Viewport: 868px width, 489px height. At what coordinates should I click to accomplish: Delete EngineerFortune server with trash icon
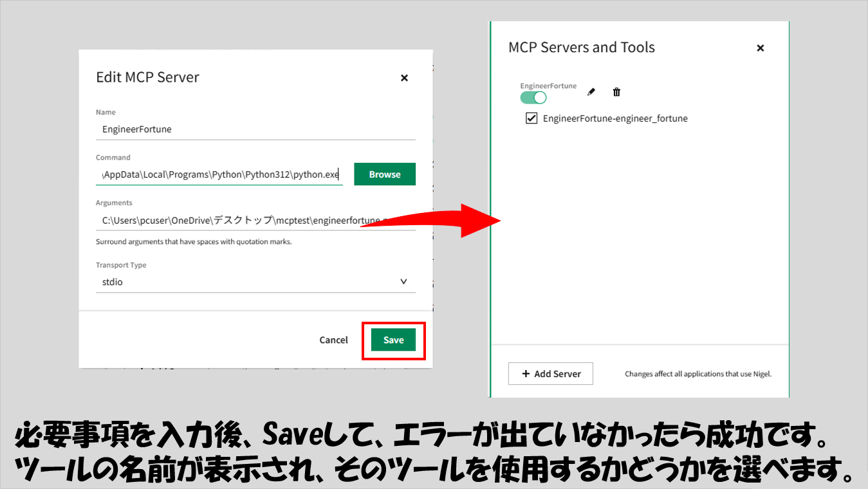click(x=616, y=92)
